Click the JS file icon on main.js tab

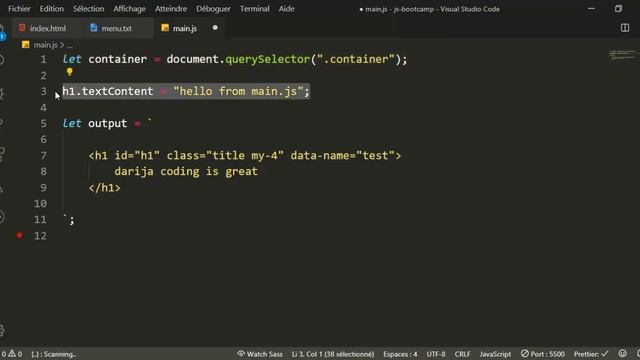tap(165, 28)
